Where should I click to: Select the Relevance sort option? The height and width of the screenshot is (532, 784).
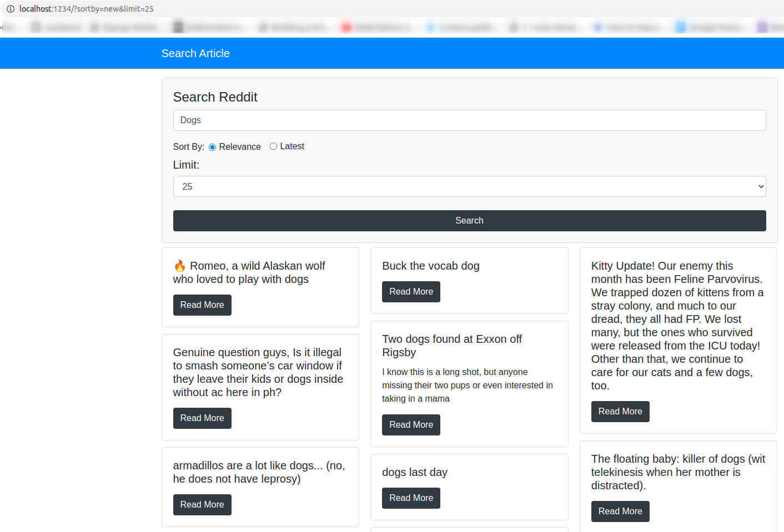click(x=212, y=146)
